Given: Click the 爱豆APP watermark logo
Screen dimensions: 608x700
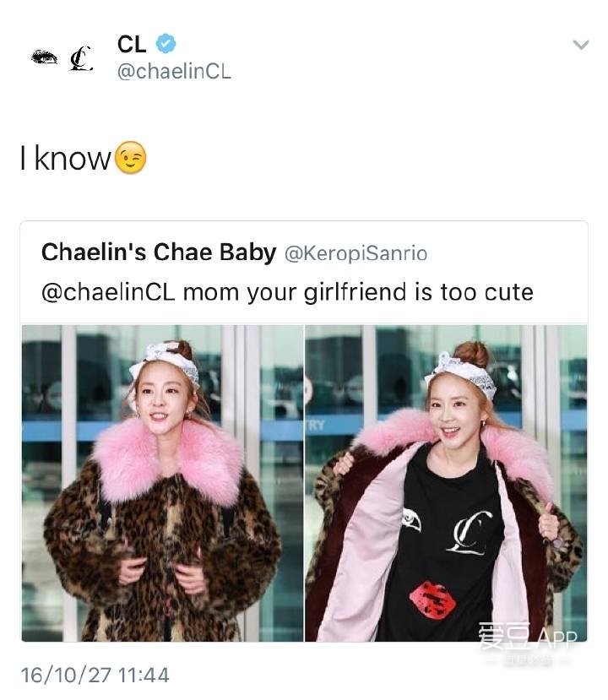Looking at the screenshot, I should coord(528,643).
